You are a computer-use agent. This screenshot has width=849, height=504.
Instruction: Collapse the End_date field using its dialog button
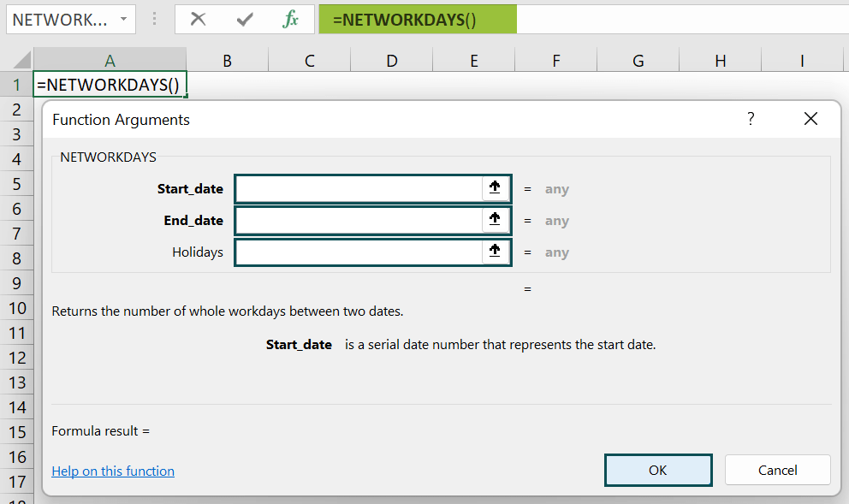pos(495,219)
